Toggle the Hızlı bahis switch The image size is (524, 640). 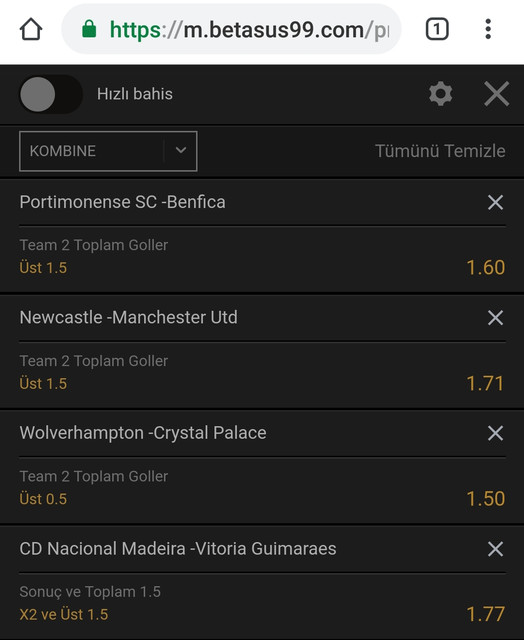click(x=51, y=94)
